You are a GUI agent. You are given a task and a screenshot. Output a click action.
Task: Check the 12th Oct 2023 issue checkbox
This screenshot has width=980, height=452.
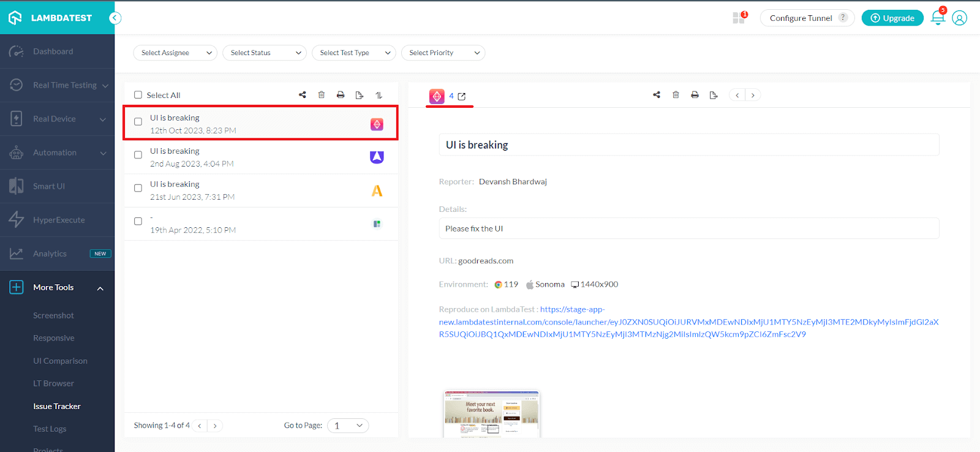pyautogui.click(x=138, y=122)
